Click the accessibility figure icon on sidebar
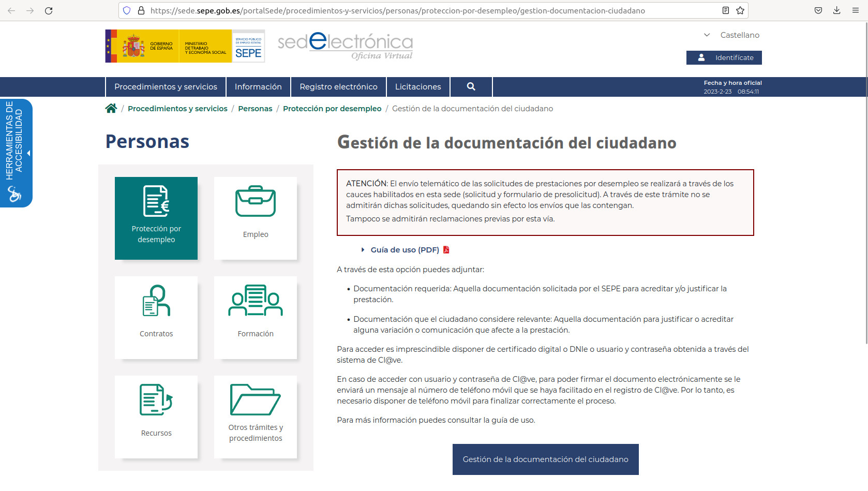Viewport: 868px width, 491px height. 14,194
